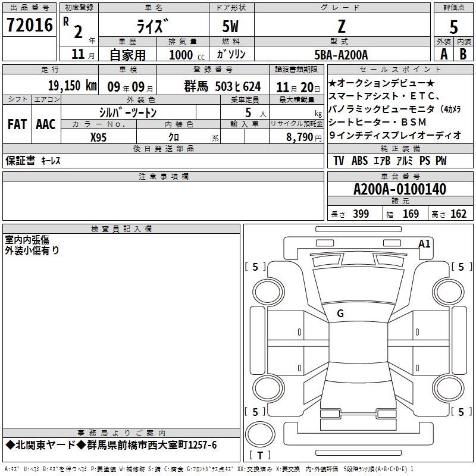
Task: Click the bottom-left [5] tire marker
Action: [x=255, y=412]
